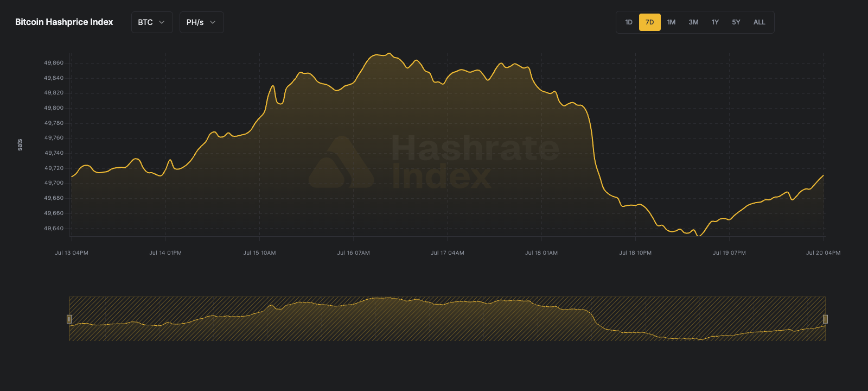The image size is (868, 391).
Task: Select the 1D time range
Action: pos(629,22)
